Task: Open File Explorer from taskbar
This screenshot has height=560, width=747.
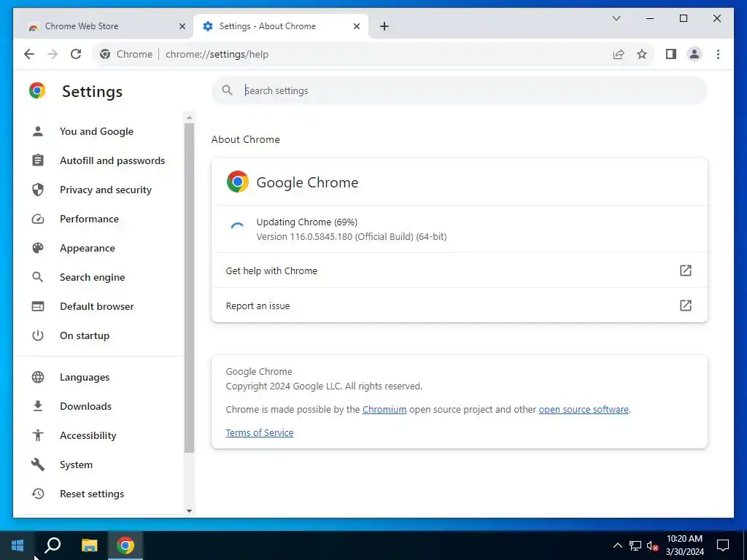Action: pos(89,545)
